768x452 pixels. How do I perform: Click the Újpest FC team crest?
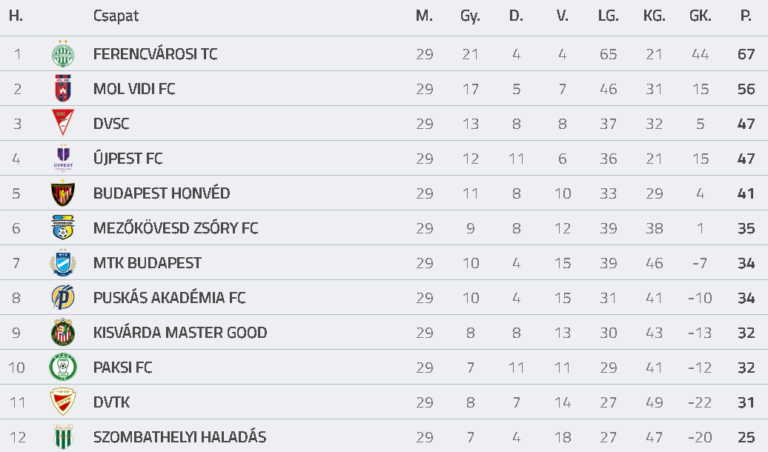[63, 158]
